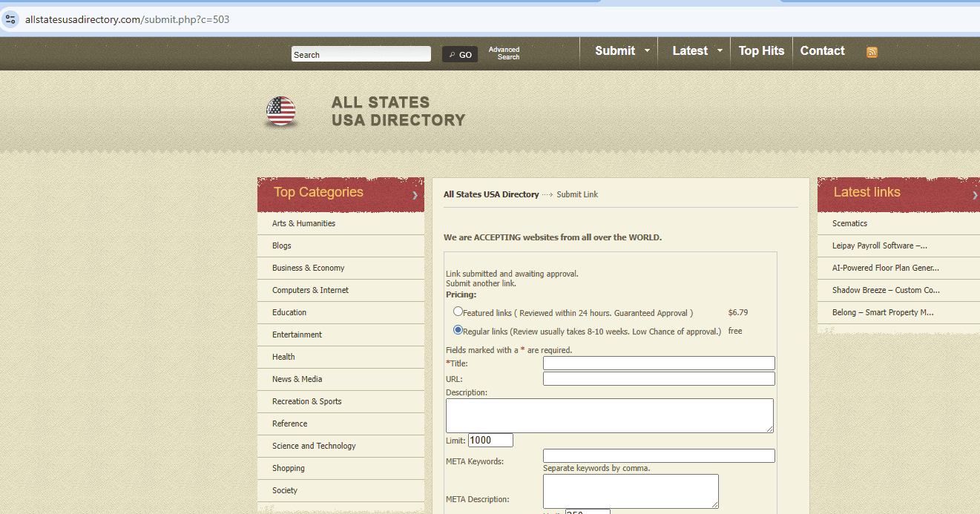The height and width of the screenshot is (514, 980).
Task: Open the Computers & Internet category
Action: (x=310, y=290)
